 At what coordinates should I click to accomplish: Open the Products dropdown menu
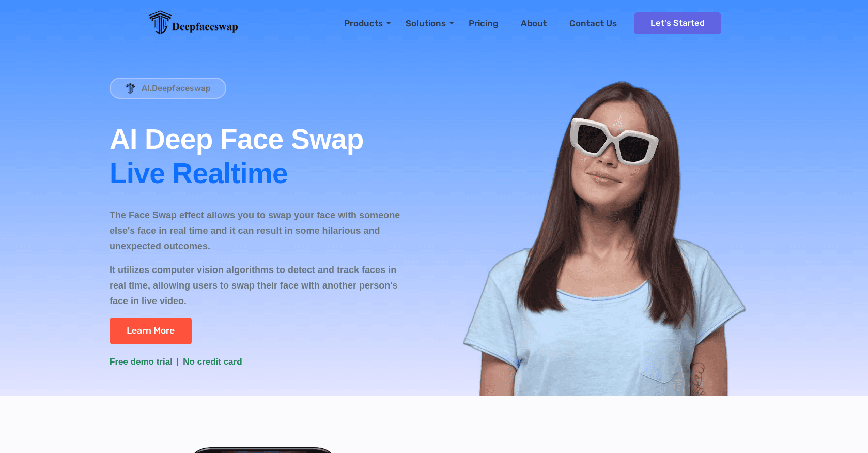pos(367,23)
